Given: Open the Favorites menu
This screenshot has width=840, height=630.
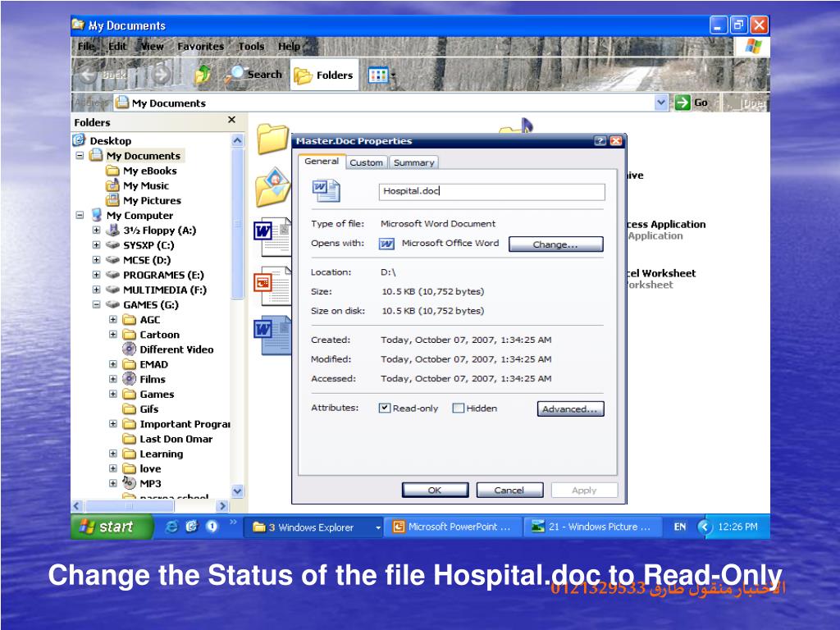Looking at the screenshot, I should click(x=200, y=47).
